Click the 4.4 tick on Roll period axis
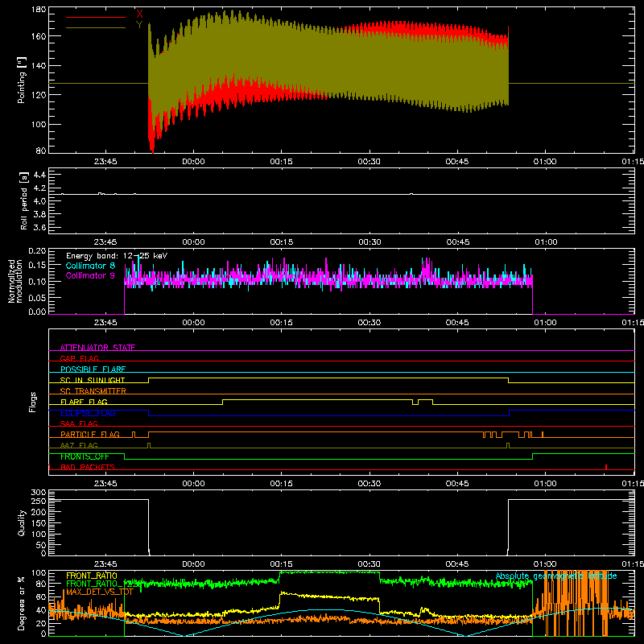The image size is (644, 644). 39,175
